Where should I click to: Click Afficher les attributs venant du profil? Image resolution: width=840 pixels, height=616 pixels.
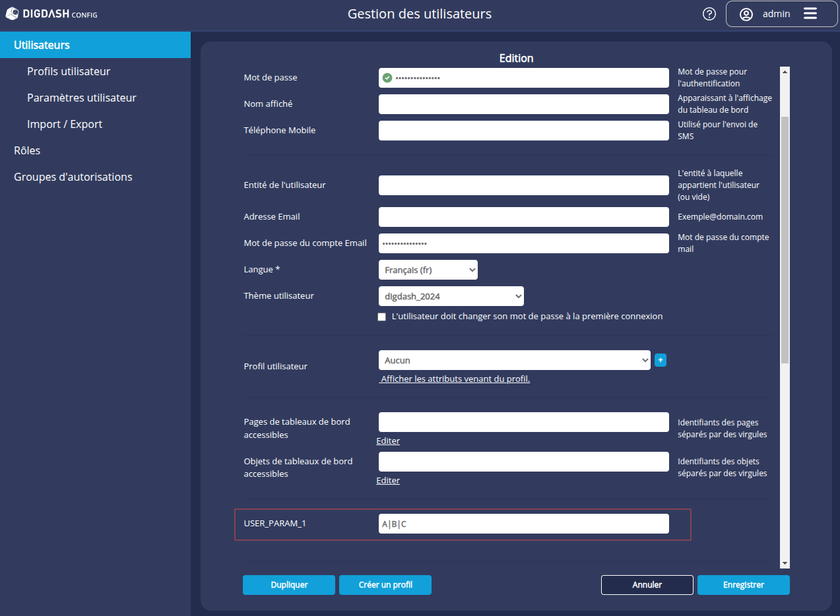[455, 379]
